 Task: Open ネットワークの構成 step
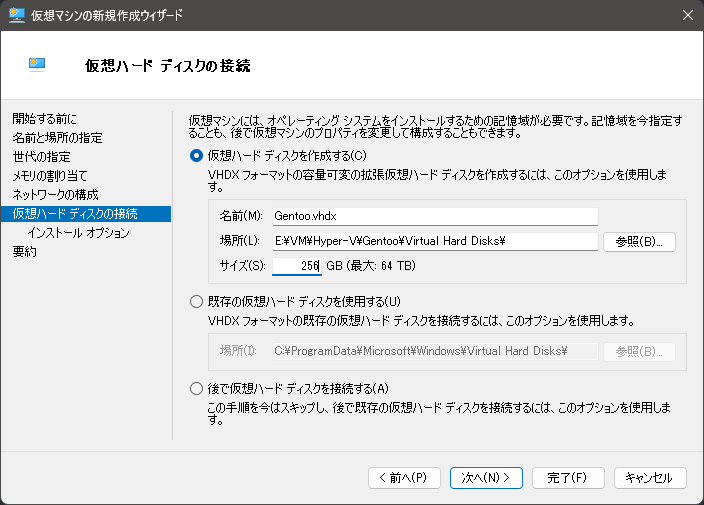55,194
